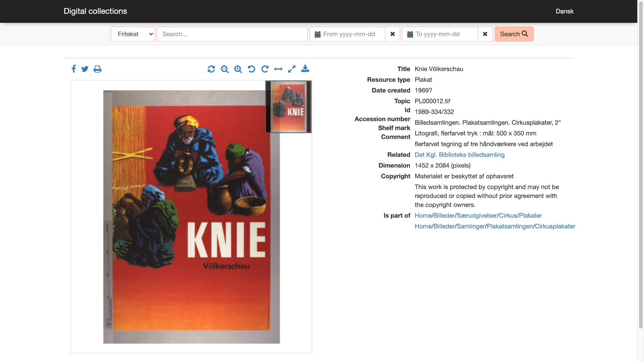Image resolution: width=644 pixels, height=362 pixels.
Task: Click Billeder link in the second breadcrumb row
Action: tap(444, 226)
